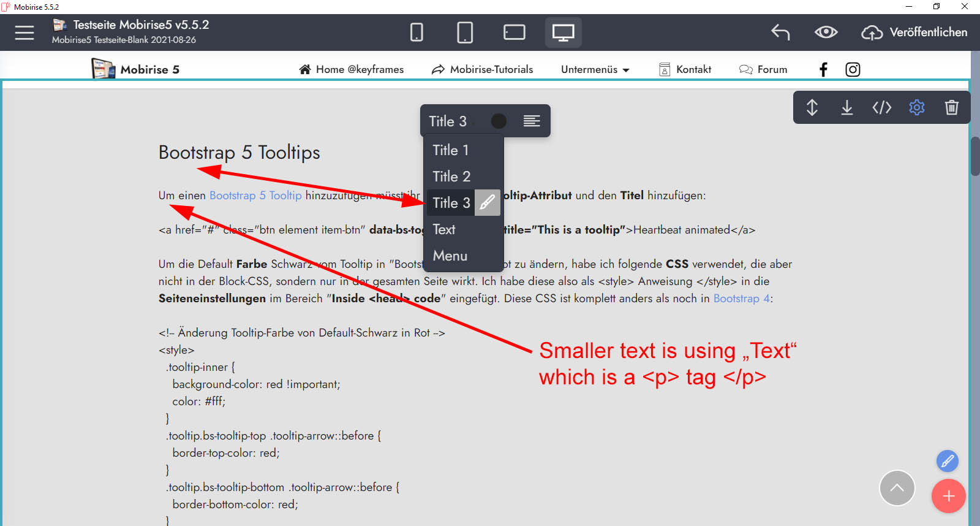Click the '.tooltip.bs-tooltip-bottom' selector line

pos(282,487)
